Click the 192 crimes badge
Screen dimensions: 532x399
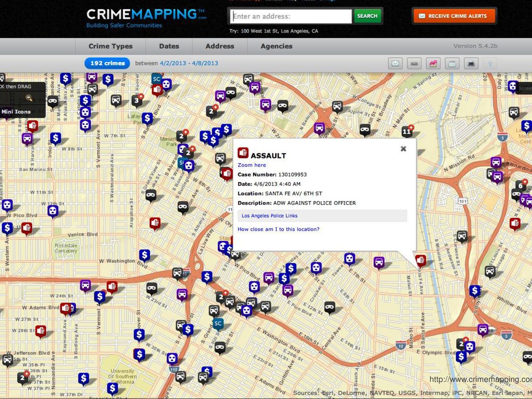tap(107, 63)
